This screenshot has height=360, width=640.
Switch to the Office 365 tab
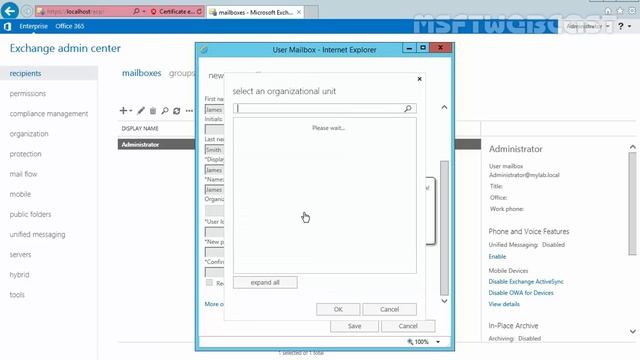70,26
